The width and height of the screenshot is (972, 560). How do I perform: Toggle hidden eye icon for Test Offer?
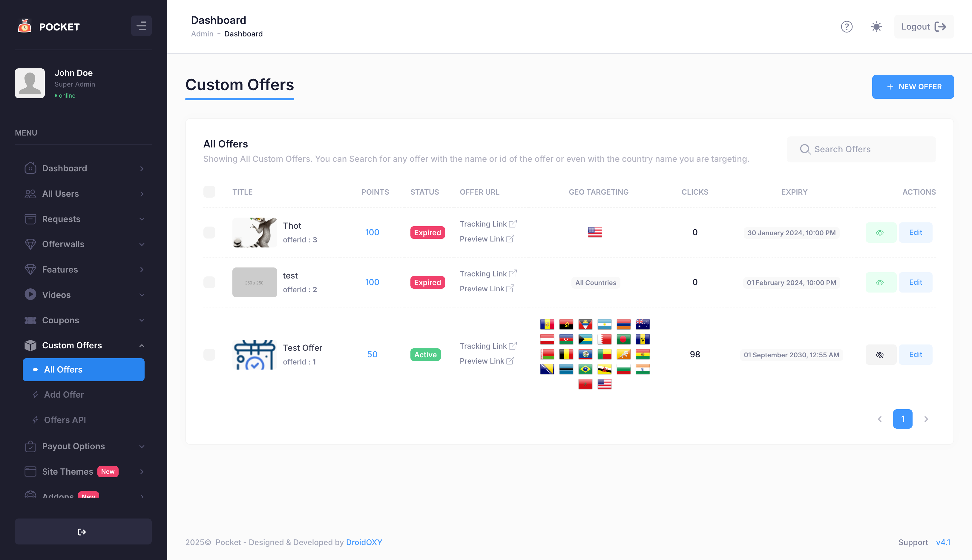(x=880, y=355)
